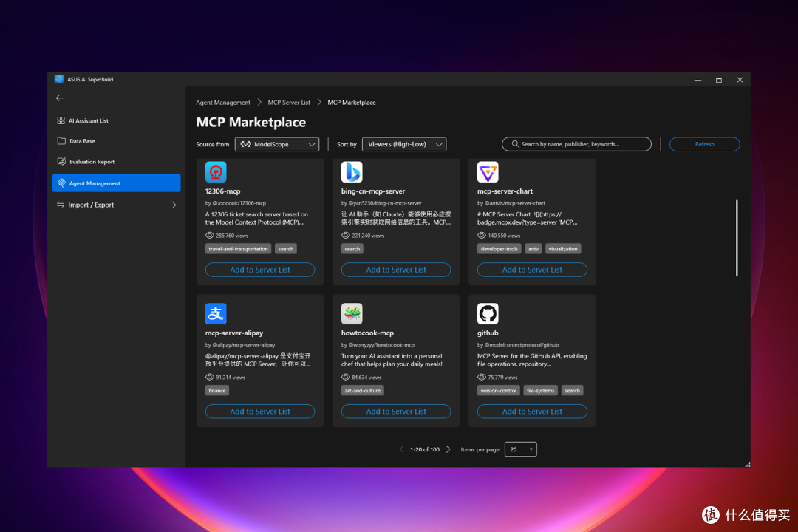Click the Data Base folder icon
This screenshot has height=532, width=798.
61,141
